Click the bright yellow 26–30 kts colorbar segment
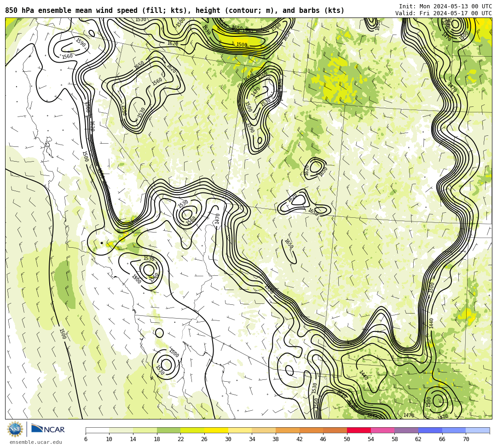This screenshot has width=497, height=448. (216, 430)
